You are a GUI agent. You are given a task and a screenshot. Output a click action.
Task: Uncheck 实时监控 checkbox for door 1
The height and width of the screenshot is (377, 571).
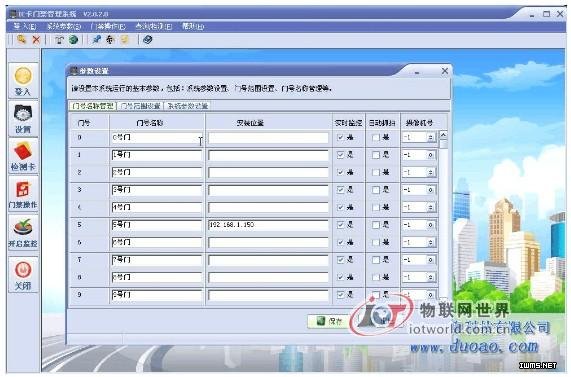[x=340, y=155]
